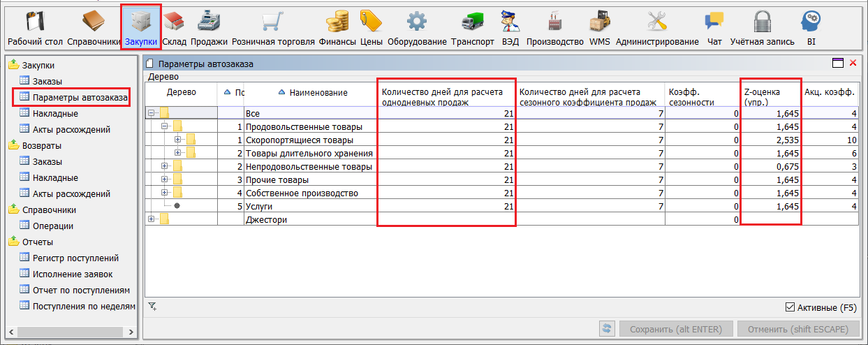Screen dimensions: 868x345
Task: Expand the Скоропортящиеся товары node
Action: click(x=178, y=140)
